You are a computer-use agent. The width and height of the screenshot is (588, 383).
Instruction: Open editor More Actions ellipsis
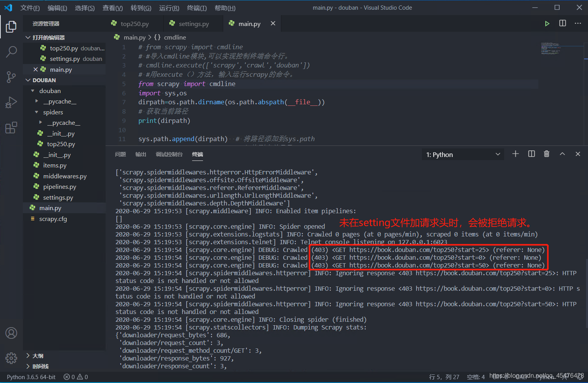click(578, 23)
